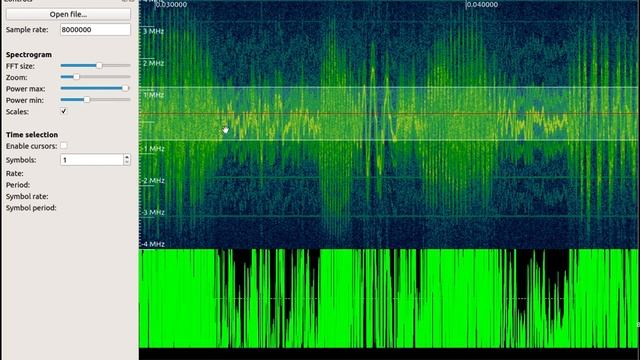Click the Power min label
640x360 pixels.
(24, 100)
